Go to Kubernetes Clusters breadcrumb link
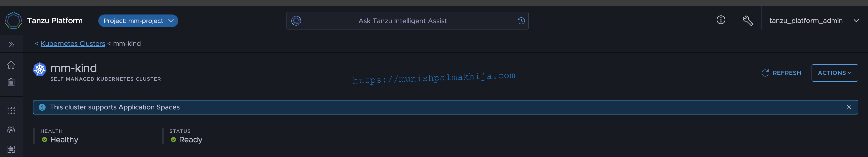The height and width of the screenshot is (157, 868). pos(73,44)
